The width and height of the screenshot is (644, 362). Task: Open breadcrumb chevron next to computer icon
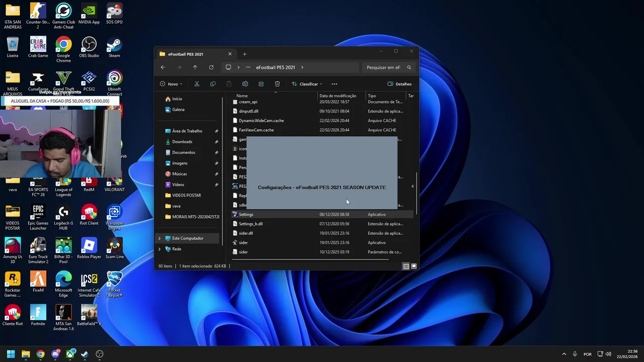[238, 67]
